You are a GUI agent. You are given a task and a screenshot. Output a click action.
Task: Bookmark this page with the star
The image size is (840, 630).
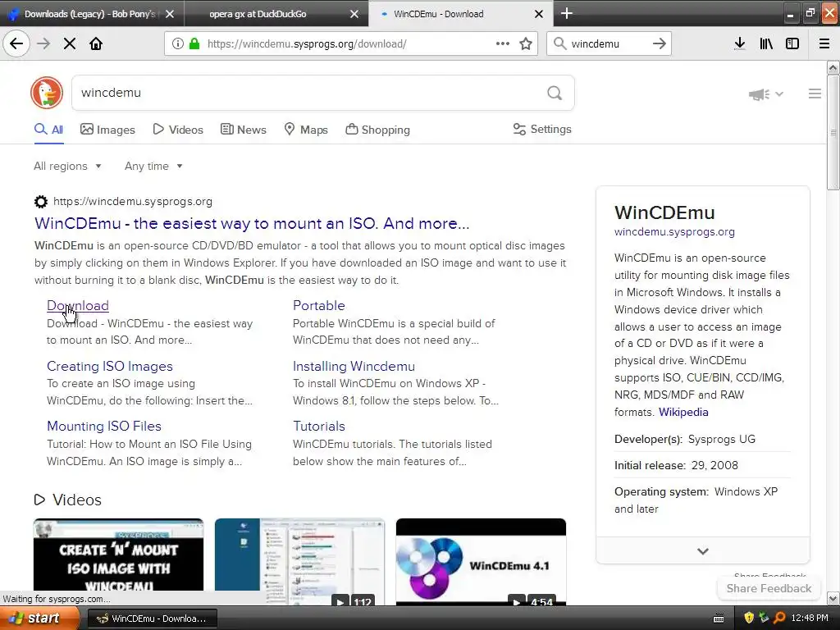(526, 43)
